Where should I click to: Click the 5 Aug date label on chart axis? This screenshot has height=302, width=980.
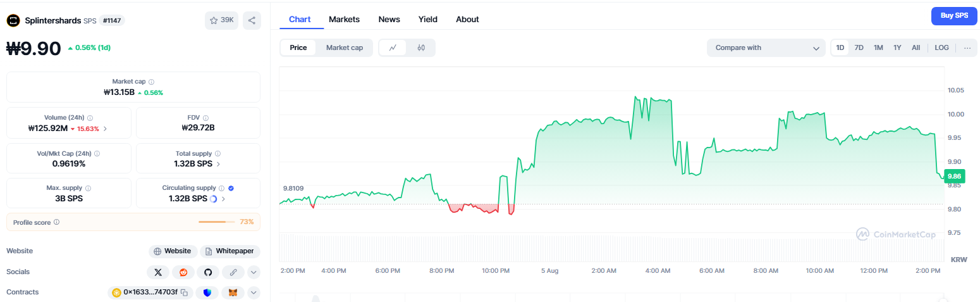coord(549,270)
